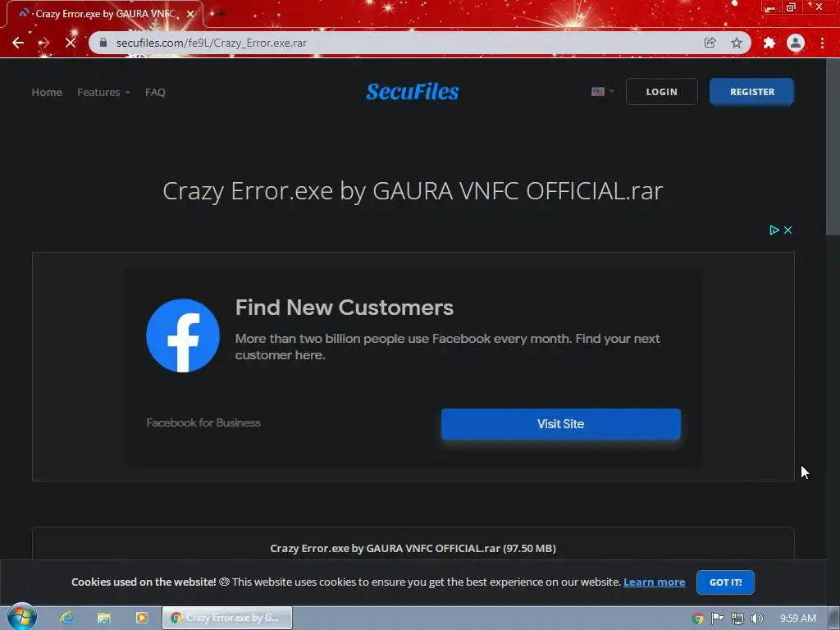This screenshot has height=630, width=840.
Task: Open the Chrome extensions puzzle icon
Action: point(769,43)
